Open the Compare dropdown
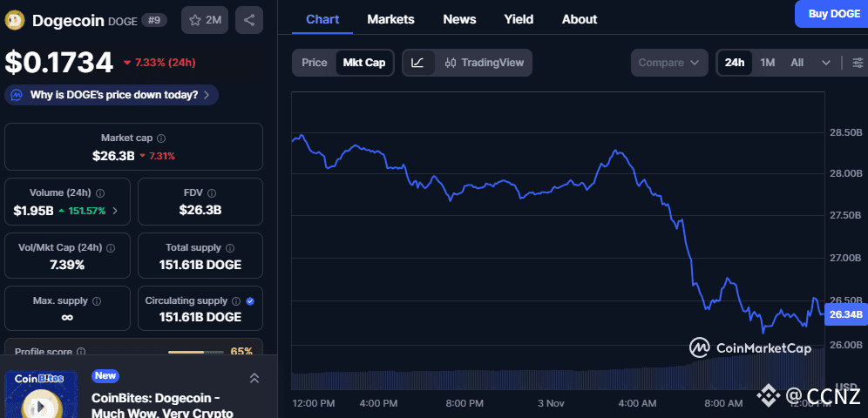The image size is (868, 418). click(669, 63)
